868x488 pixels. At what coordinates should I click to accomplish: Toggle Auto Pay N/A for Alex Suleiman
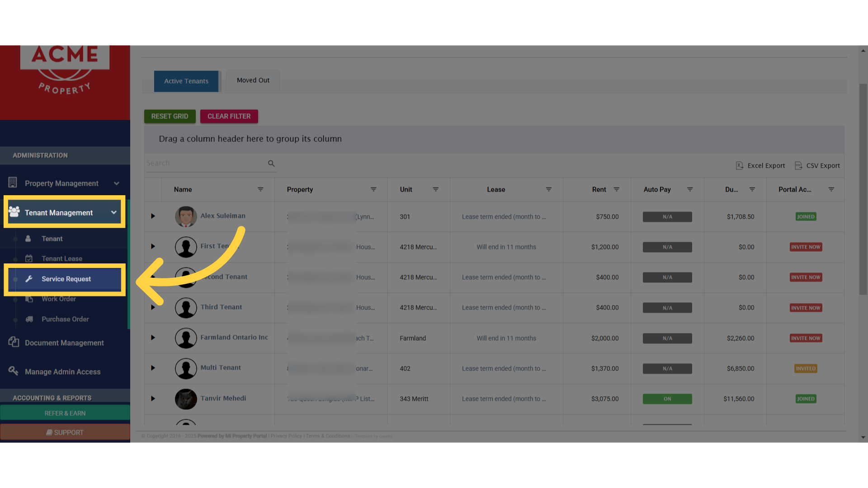[x=667, y=217]
